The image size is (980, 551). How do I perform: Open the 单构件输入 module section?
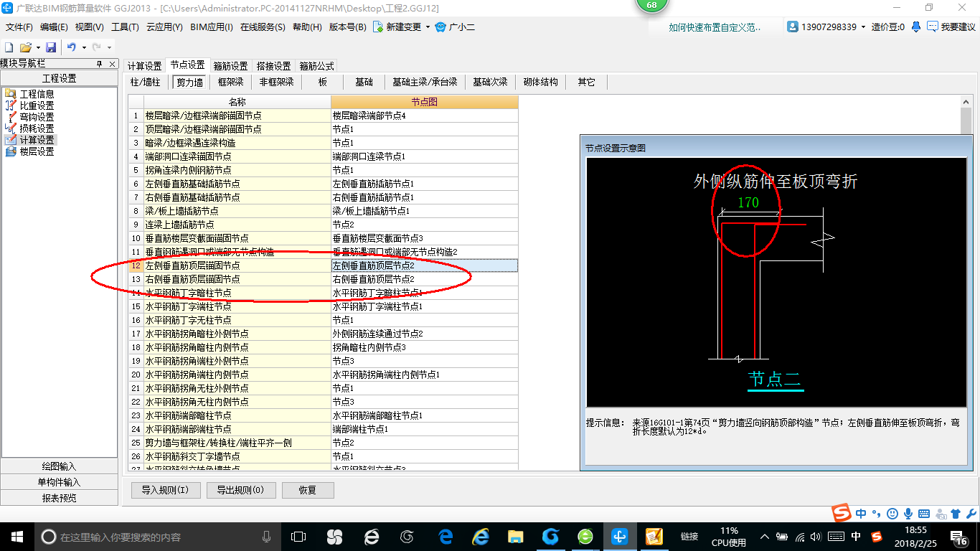click(x=59, y=482)
